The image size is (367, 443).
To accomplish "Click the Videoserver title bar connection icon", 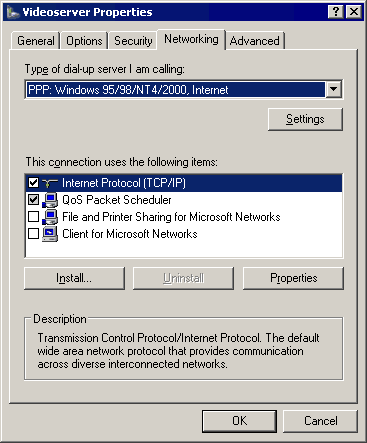I will tap(13, 12).
